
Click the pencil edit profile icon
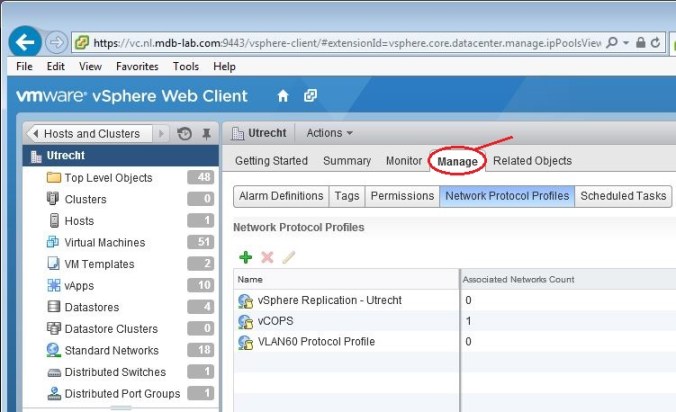click(x=289, y=257)
